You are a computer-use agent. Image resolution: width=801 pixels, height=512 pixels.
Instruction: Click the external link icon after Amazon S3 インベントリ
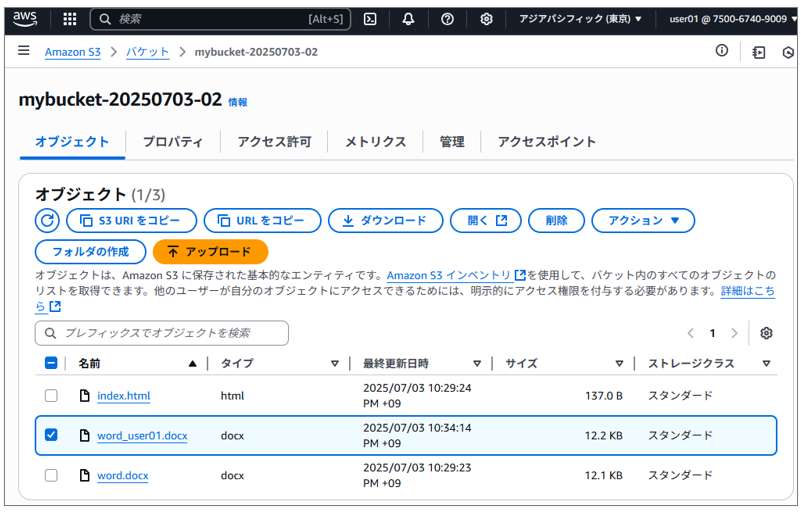[x=520, y=275]
